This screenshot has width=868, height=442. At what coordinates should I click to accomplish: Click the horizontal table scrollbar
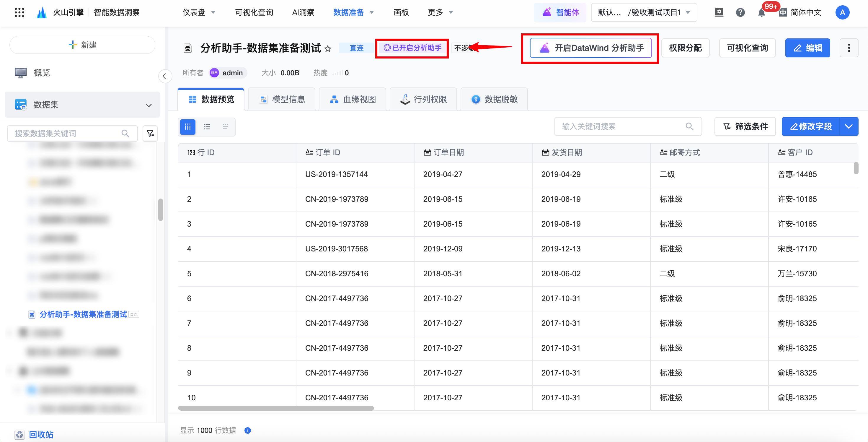(x=276, y=408)
